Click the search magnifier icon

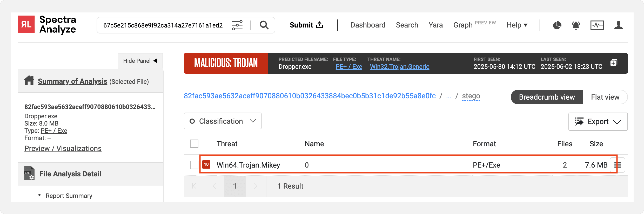coord(264,25)
